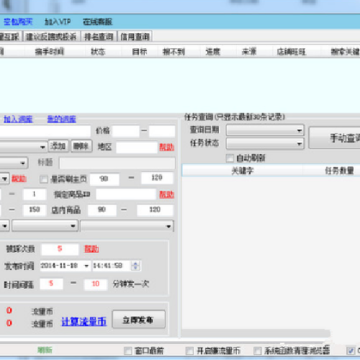Click the 空包购买 menu item

coord(18,22)
